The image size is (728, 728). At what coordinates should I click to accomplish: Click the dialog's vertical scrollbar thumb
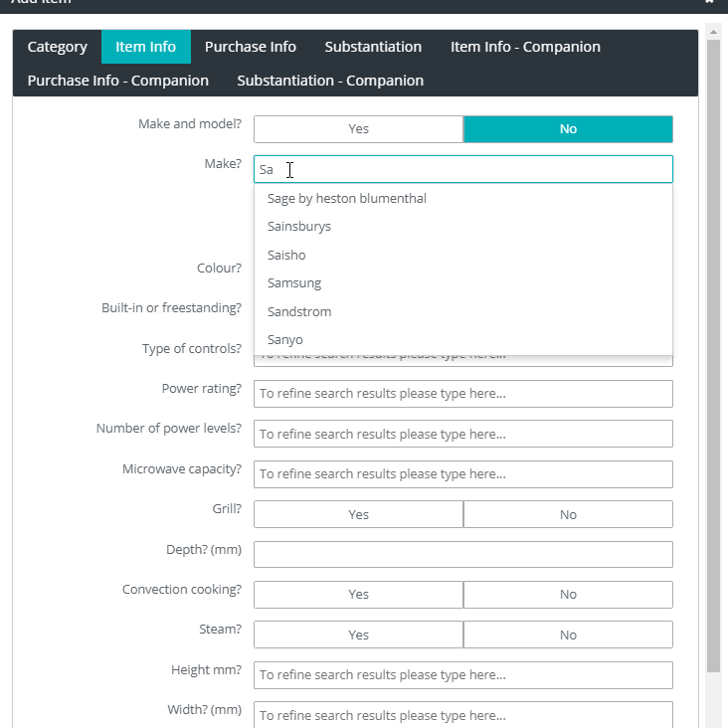(713, 356)
